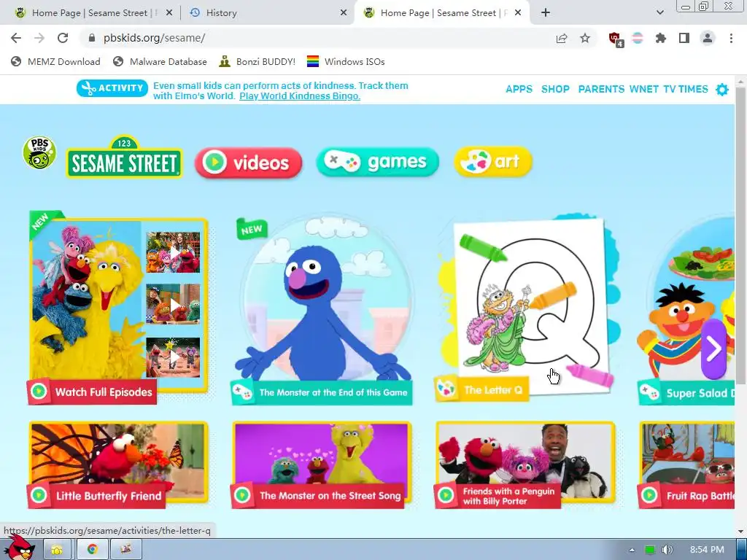Show hidden system tray icons
The image size is (747, 560).
[632, 550]
